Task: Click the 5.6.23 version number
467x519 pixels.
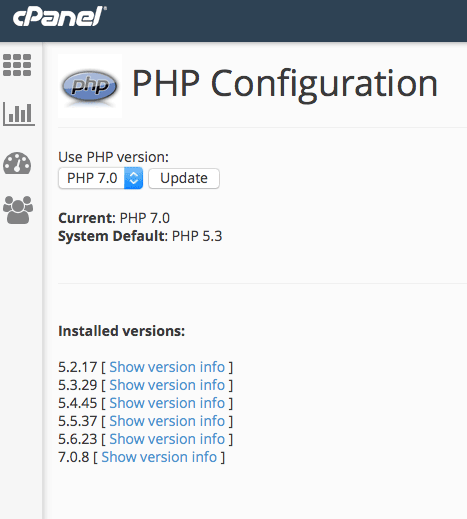Action: pos(77,439)
